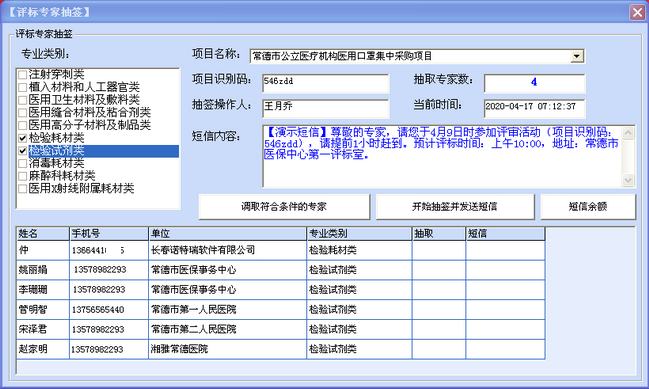Focus the 抽签操作人 text field
The image size is (649, 389).
(326, 108)
